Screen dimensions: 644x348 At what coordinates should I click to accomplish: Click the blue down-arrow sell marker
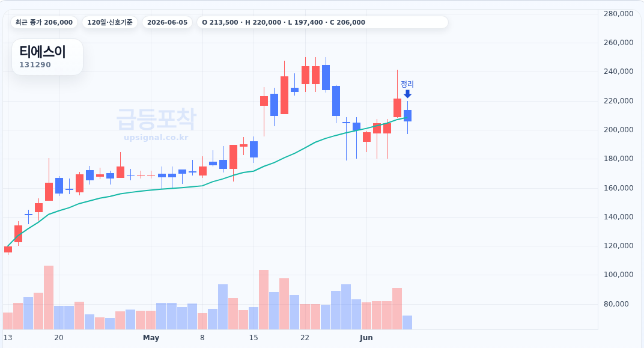point(407,94)
